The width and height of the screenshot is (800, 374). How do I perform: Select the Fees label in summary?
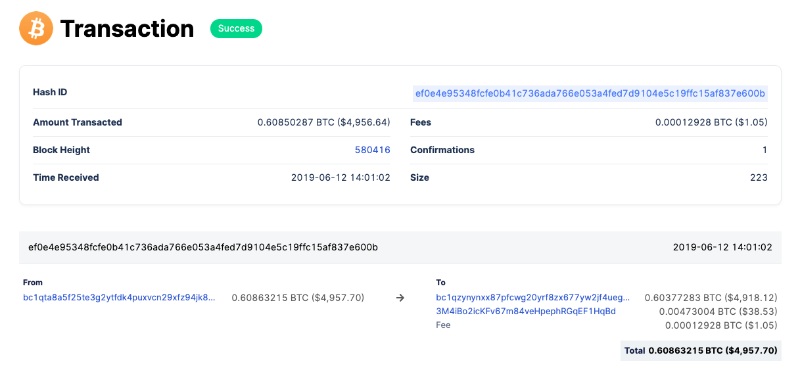(420, 122)
